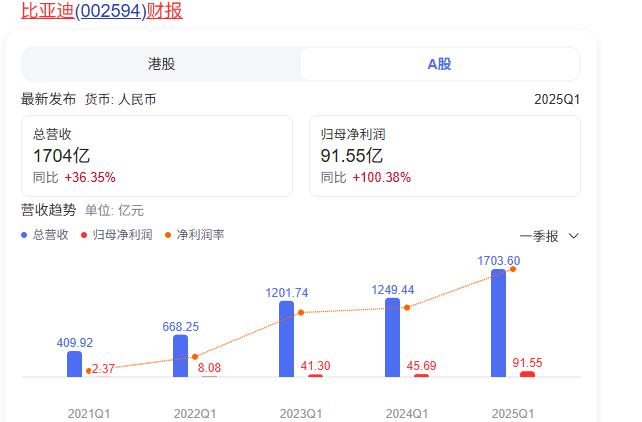642x422 pixels.
Task: Click the 2022Q1 blue revenue bar
Action: 181,356
